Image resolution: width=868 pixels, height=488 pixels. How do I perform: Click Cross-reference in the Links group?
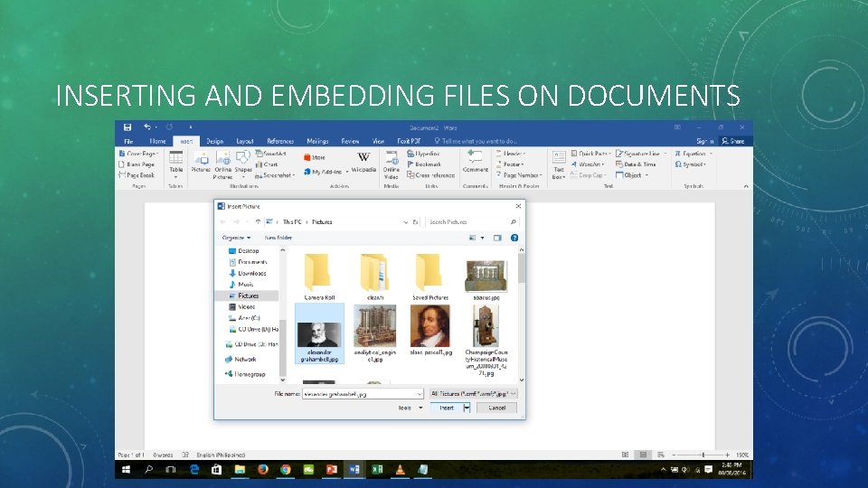pos(430,175)
